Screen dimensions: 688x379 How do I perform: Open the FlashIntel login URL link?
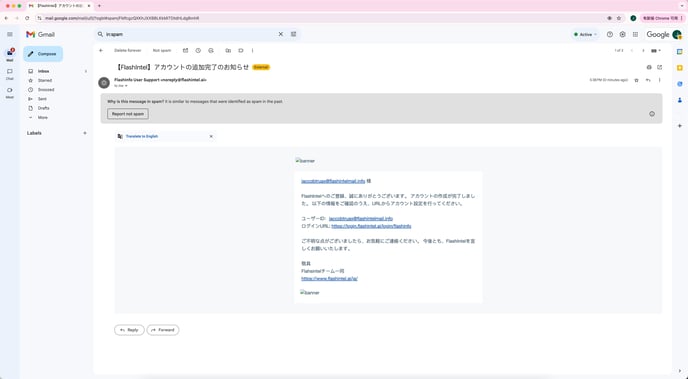click(x=371, y=226)
